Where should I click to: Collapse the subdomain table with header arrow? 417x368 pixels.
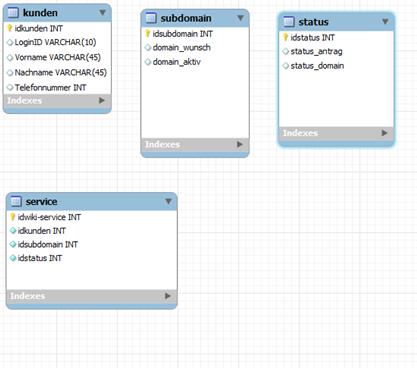point(240,18)
